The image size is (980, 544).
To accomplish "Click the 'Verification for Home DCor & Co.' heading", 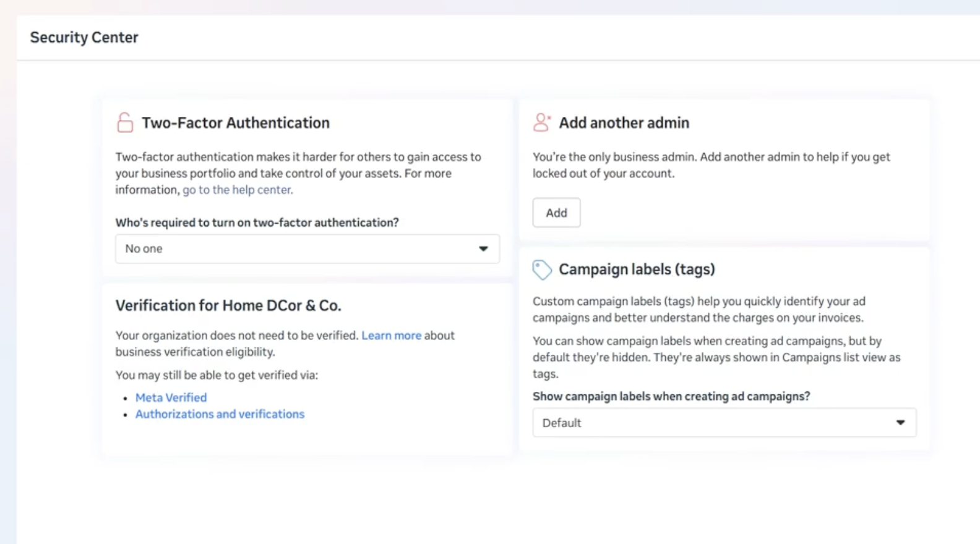I will 228,305.
